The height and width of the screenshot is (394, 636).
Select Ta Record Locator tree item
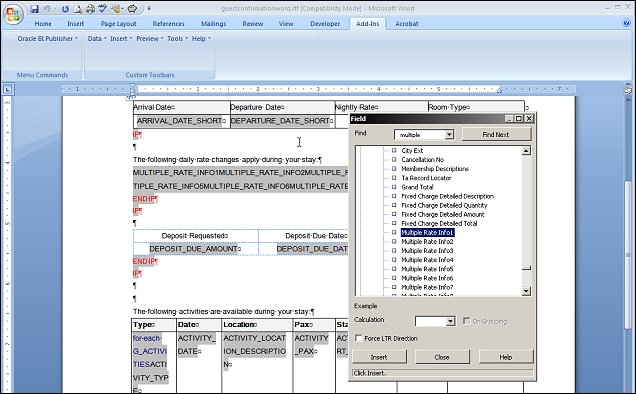pyautogui.click(x=426, y=178)
